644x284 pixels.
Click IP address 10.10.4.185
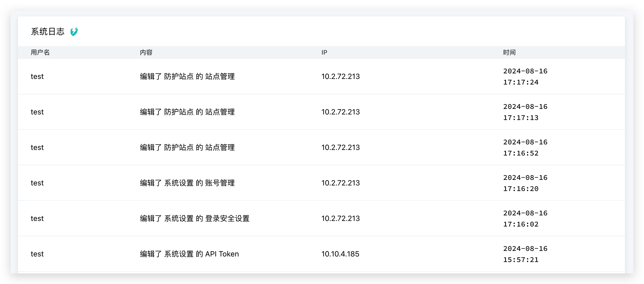pyautogui.click(x=340, y=254)
